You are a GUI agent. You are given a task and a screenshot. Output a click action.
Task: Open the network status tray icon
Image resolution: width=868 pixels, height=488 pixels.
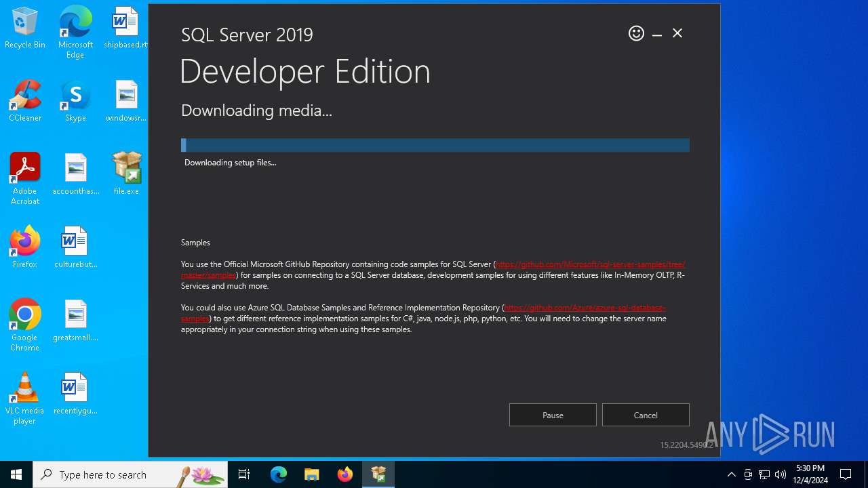764,474
